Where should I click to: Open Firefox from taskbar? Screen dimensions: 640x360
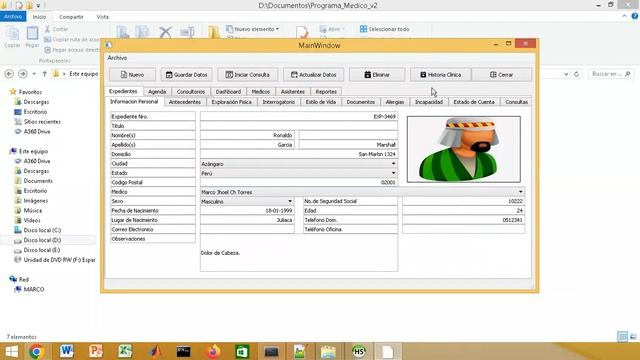pyautogui.click(x=213, y=351)
